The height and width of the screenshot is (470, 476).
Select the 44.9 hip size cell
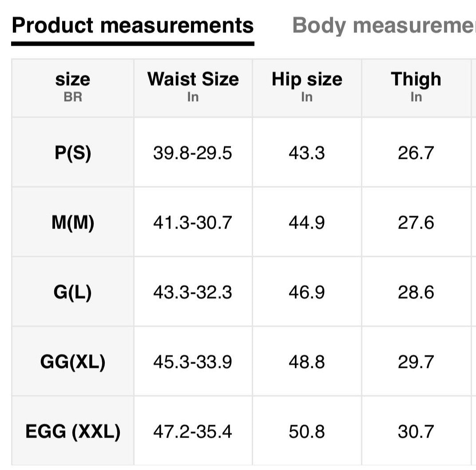point(307,222)
